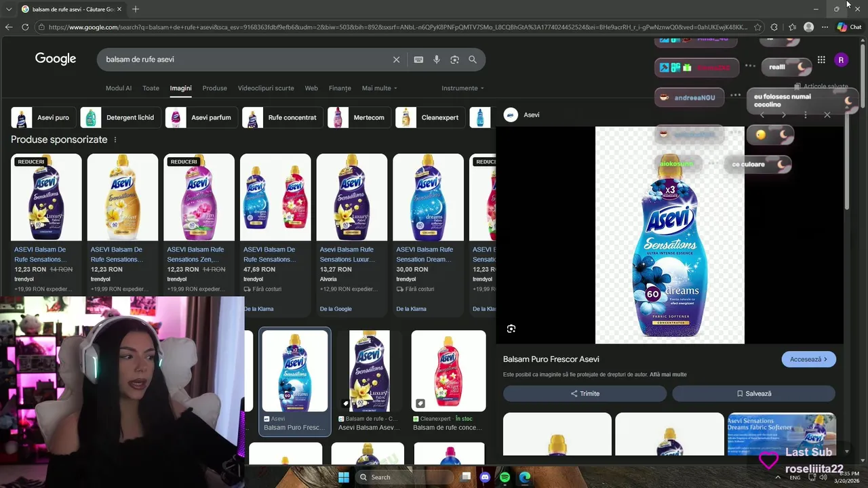Open Copilot Chat in the browser toolbar
Screen dimensions: 868x488
point(849,27)
